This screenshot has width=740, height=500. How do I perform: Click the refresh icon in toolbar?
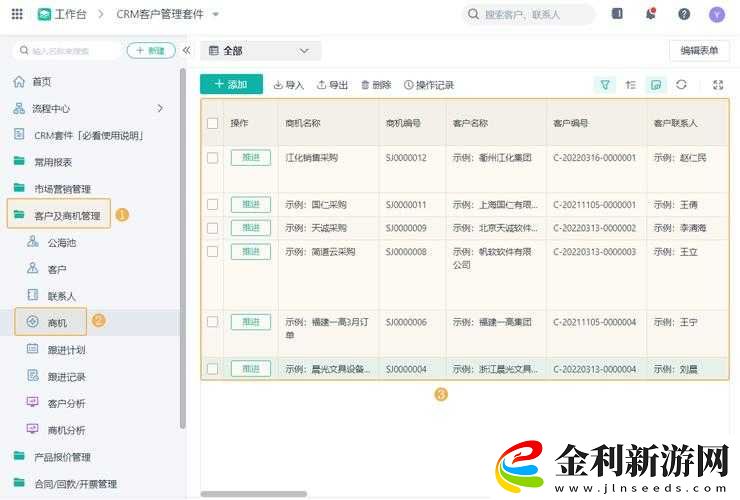click(x=682, y=85)
